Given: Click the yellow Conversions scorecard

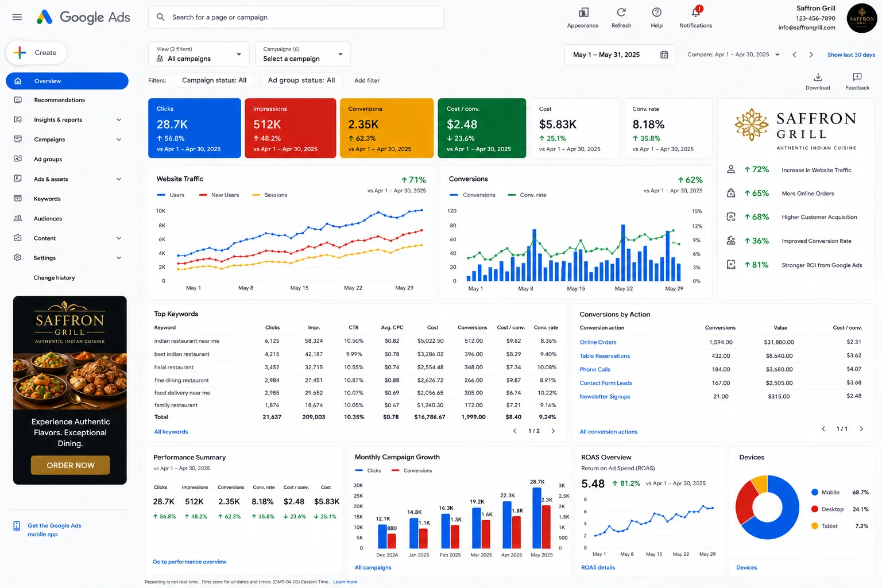Looking at the screenshot, I should 387,128.
